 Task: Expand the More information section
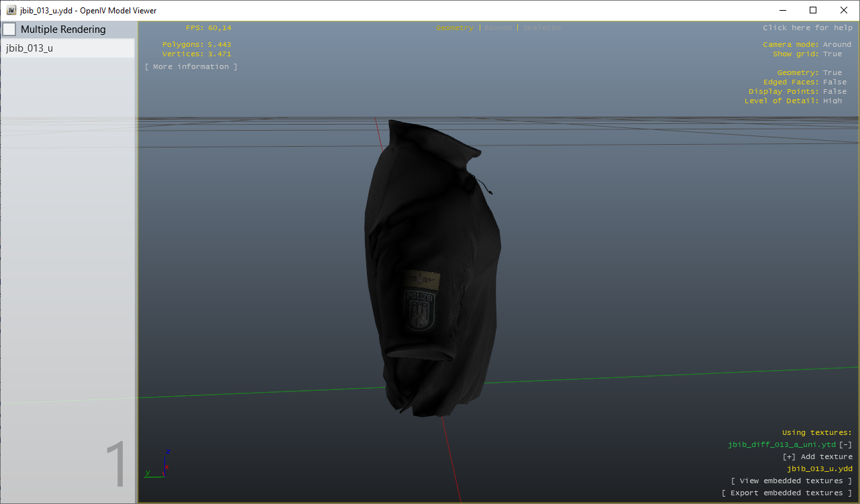coord(191,67)
